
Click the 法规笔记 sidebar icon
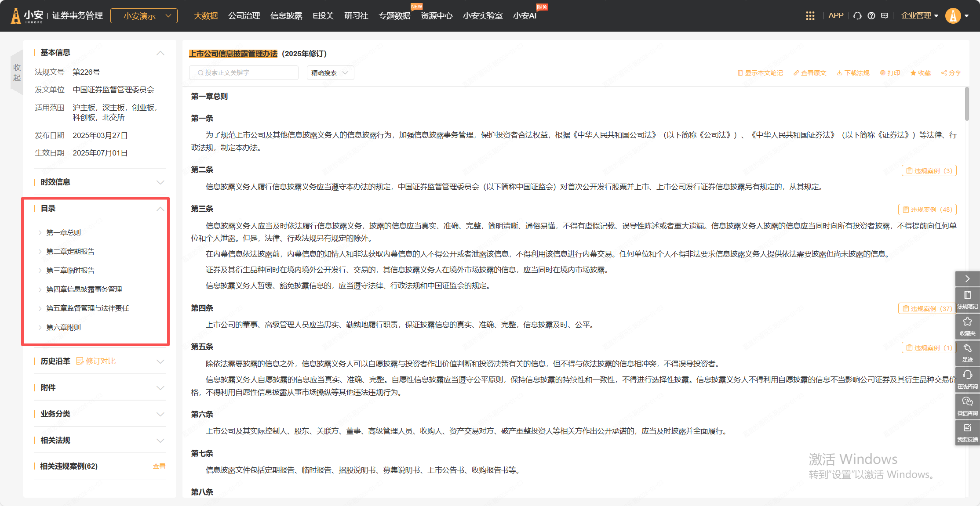[x=967, y=299]
